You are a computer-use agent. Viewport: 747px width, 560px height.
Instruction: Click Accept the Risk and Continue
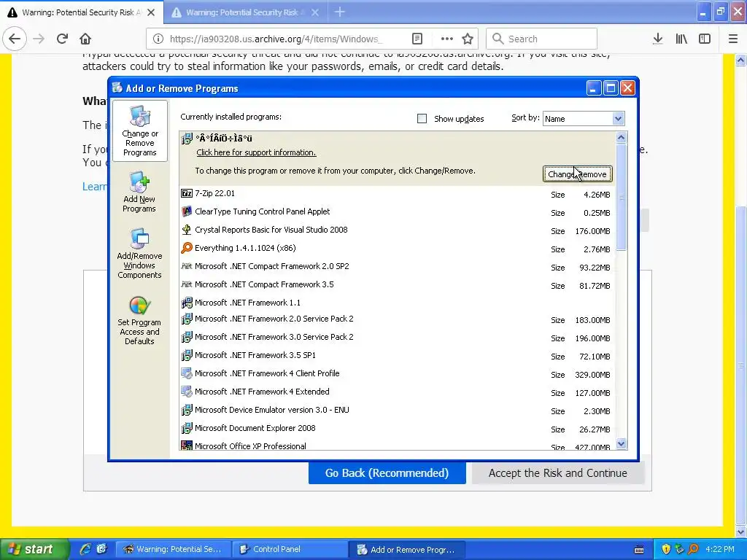point(558,472)
